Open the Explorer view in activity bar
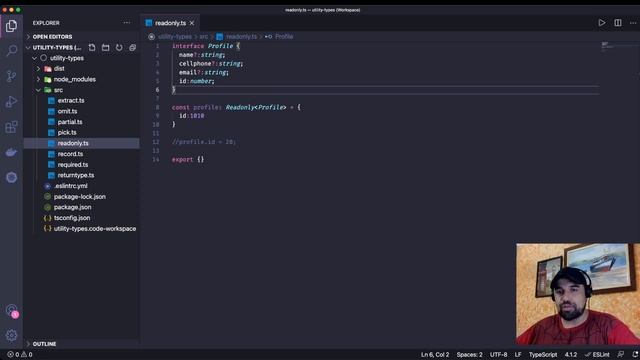Image resolution: width=640 pixels, height=360 pixels. pyautogui.click(x=11, y=26)
